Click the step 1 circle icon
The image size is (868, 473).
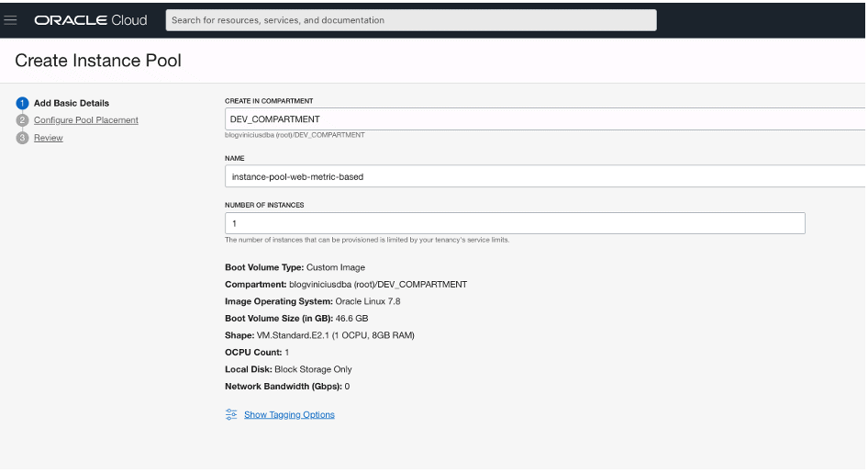coord(22,103)
